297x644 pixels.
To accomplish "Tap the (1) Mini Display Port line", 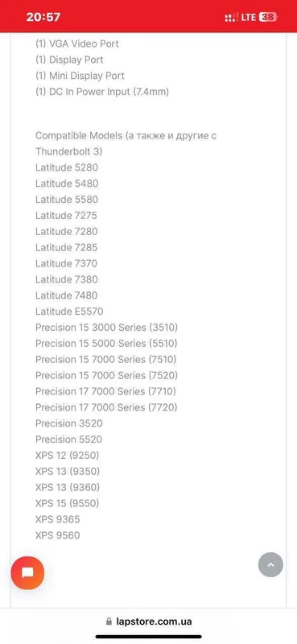I will [80, 76].
